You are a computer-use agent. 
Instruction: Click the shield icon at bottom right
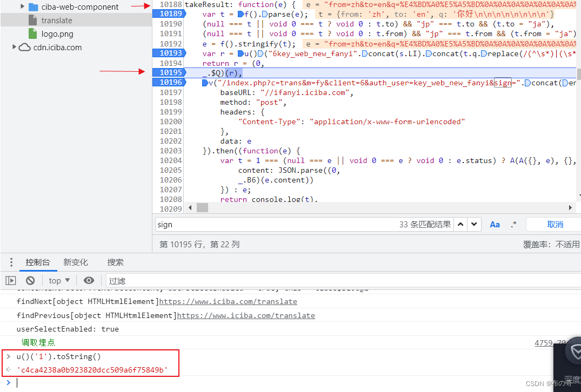click(576, 352)
